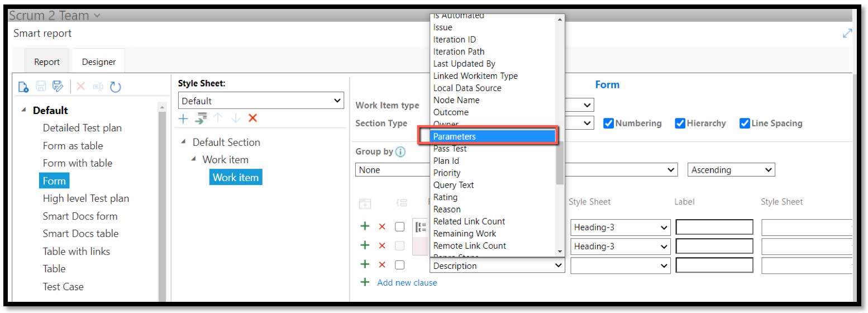Open the Ascending sort order dropdown
Viewport: 868px width, 313px height.
pyautogui.click(x=731, y=170)
